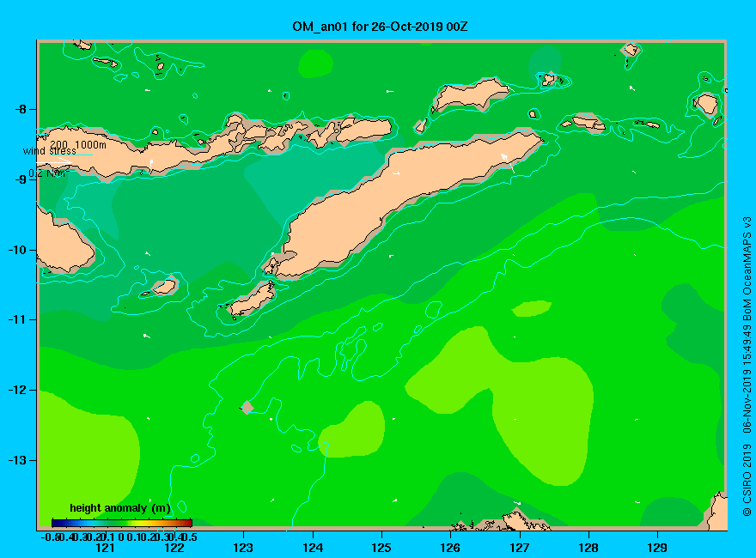
Task: Click longitude label 126 on the axis
Action: click(450, 548)
